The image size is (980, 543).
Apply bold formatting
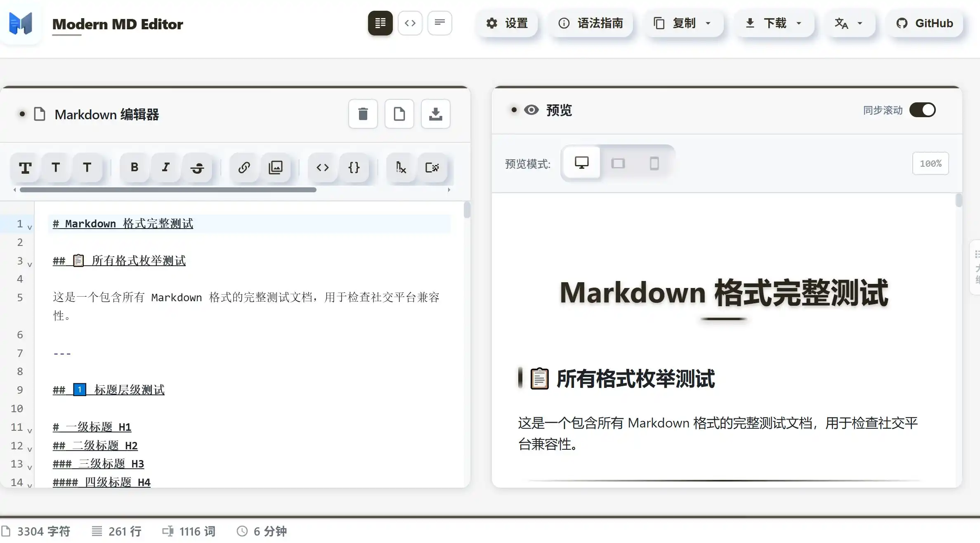tap(135, 168)
